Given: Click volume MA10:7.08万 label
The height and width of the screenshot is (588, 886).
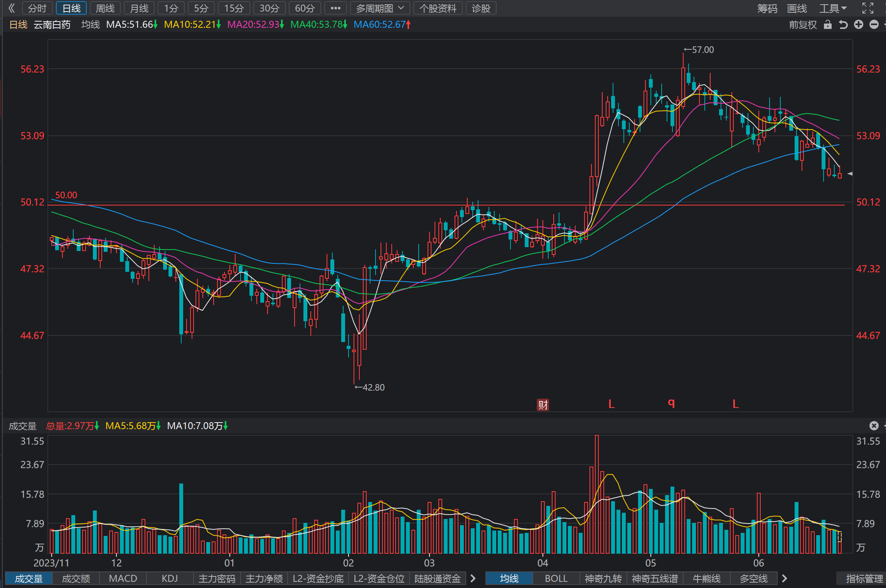Looking at the screenshot, I should (197, 426).
